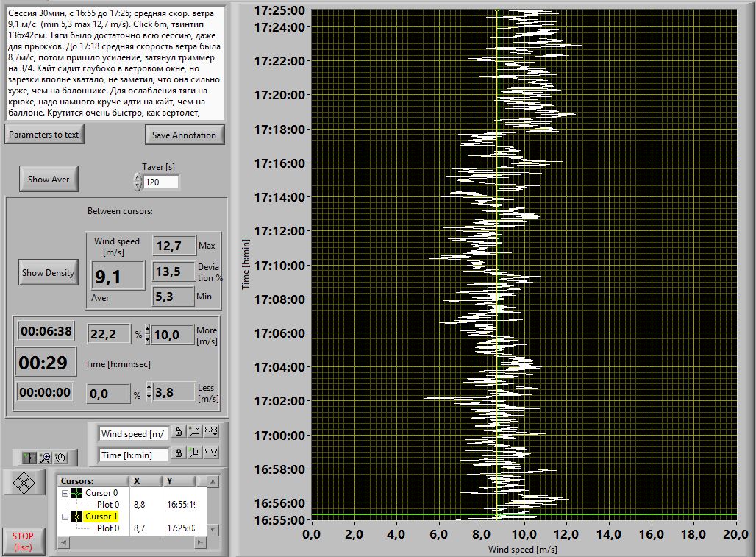Open the X axis format menu (x.xx)
This screenshot has height=557, width=756.
211,432
